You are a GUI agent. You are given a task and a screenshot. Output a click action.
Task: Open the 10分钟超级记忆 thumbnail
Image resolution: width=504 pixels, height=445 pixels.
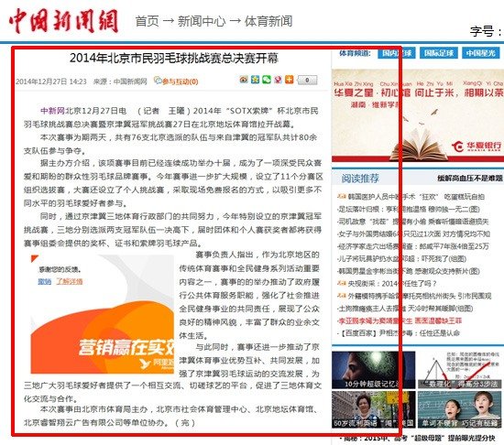[373, 370]
